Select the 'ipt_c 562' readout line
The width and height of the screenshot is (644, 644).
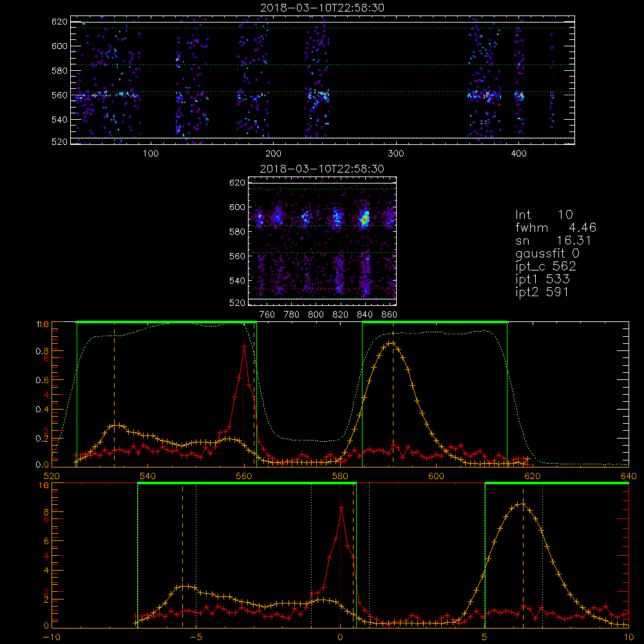(x=545, y=267)
